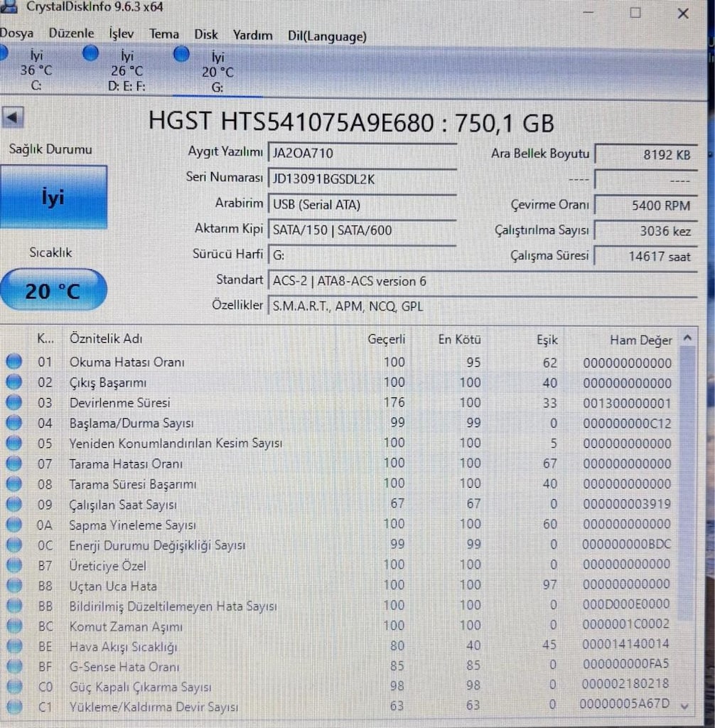Viewport: 715px width, 728px height.
Task: Click status circle of Hava Akışı Sıcaklığı
Action: [x=14, y=647]
